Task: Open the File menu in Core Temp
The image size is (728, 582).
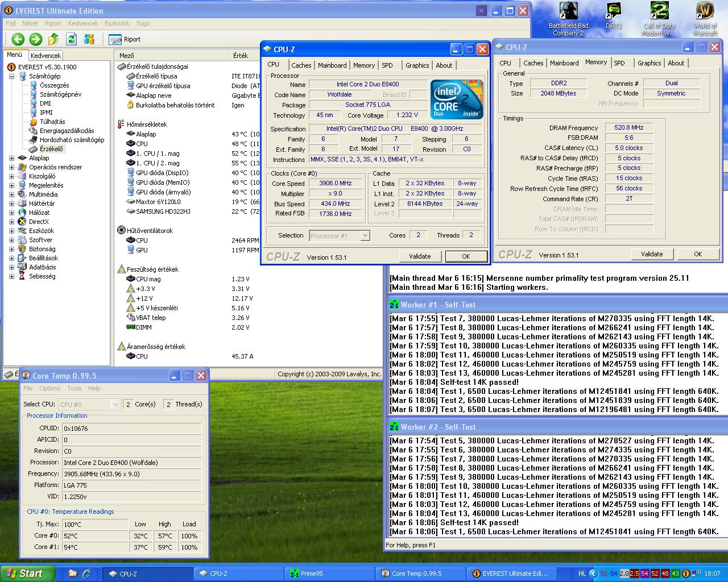Action: (x=28, y=388)
